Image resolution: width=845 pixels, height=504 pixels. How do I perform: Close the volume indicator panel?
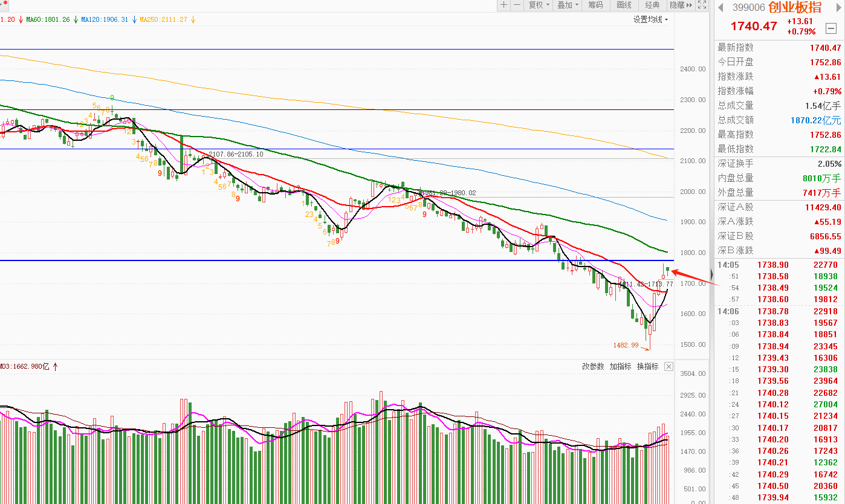pyautogui.click(x=669, y=367)
